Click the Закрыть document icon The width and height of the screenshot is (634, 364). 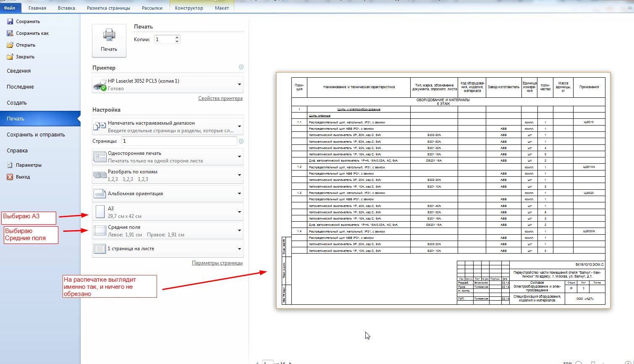click(10, 57)
